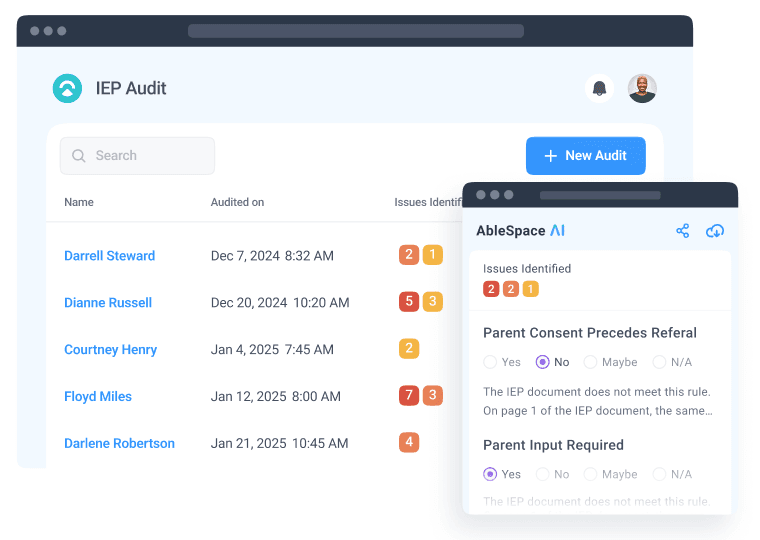Viewport: 760px width, 540px height.
Task: Click the cloud download icon
Action: point(715,231)
